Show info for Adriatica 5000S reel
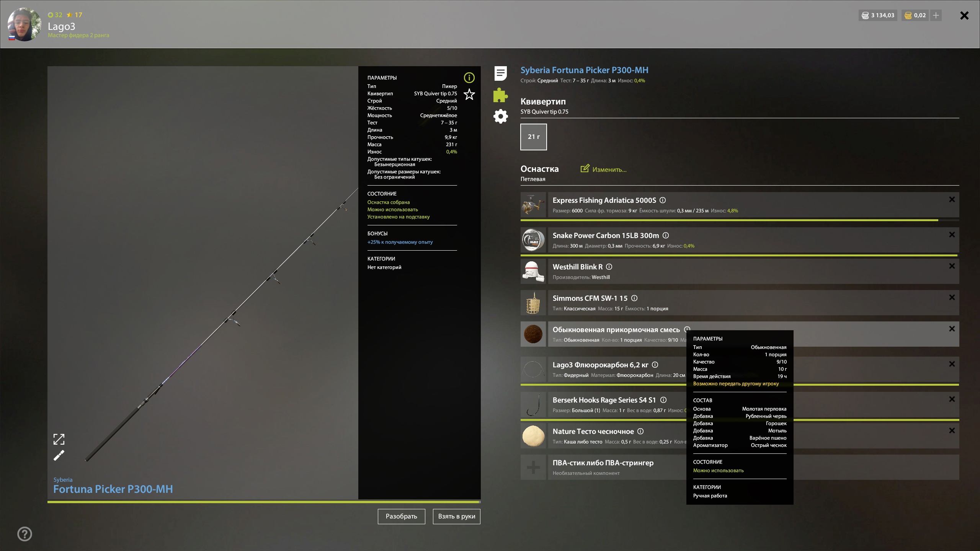 [x=663, y=200]
